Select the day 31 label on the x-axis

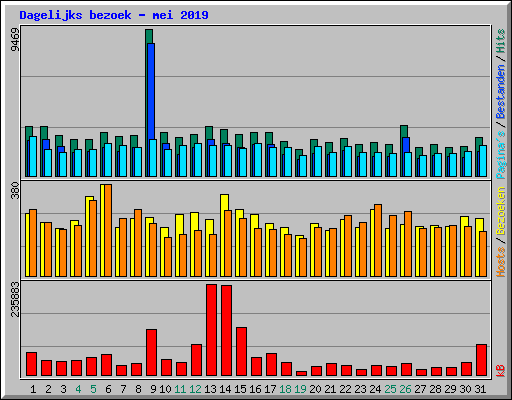click(x=480, y=389)
